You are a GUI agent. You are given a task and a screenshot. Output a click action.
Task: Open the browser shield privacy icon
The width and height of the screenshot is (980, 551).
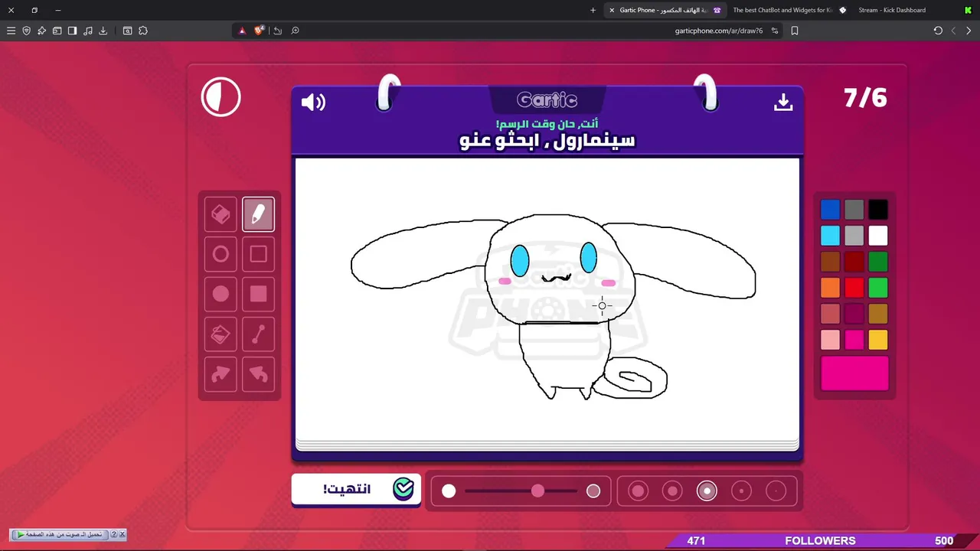[x=26, y=31]
